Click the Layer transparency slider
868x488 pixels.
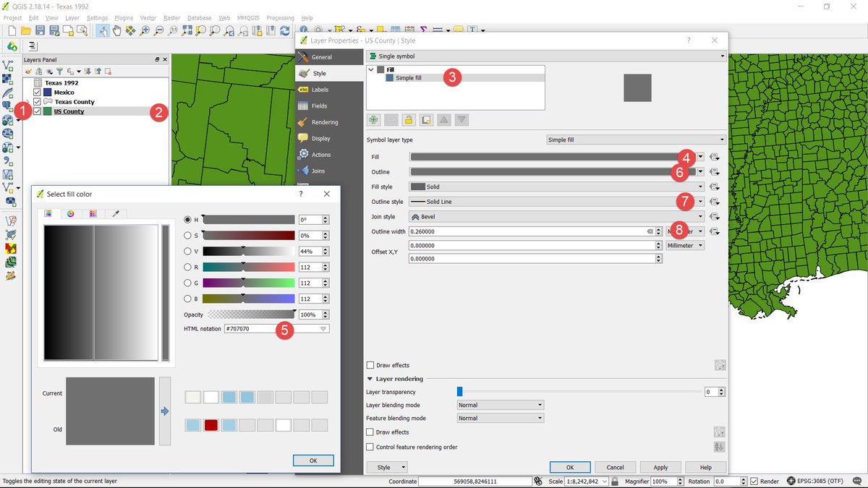580,391
